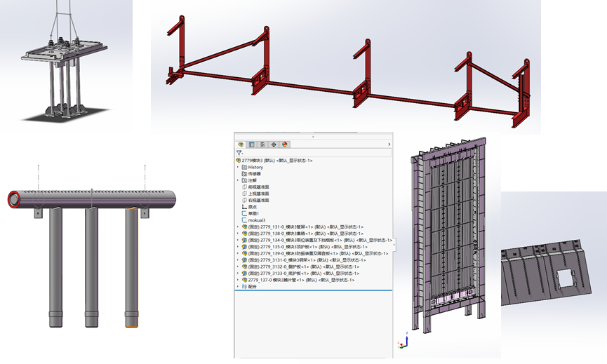Select the 前视基准面 front plane

coord(258,187)
